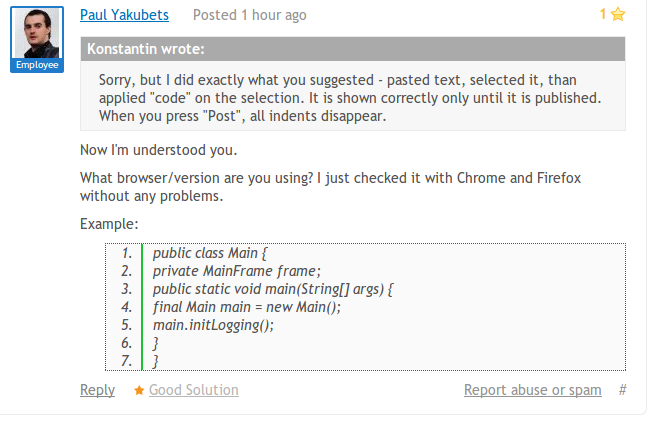Screen dimensions: 659x425
Task: Click the text Now I'm understood you
Action: (x=158, y=150)
